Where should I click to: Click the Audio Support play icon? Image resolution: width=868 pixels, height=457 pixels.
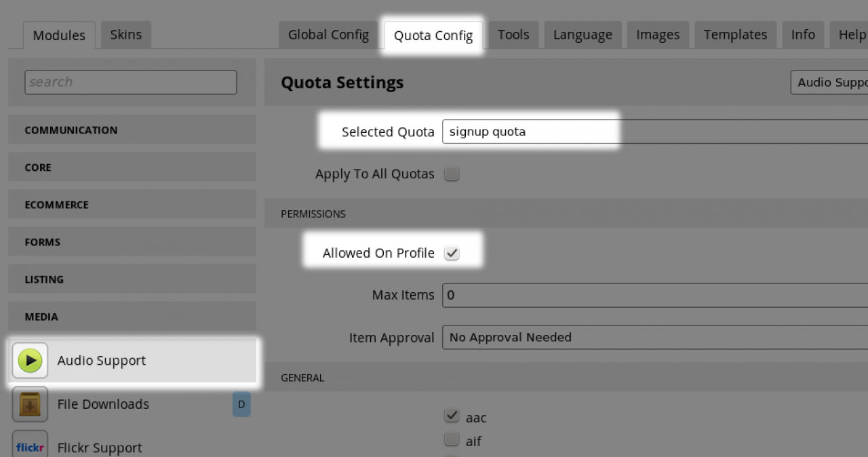30,361
